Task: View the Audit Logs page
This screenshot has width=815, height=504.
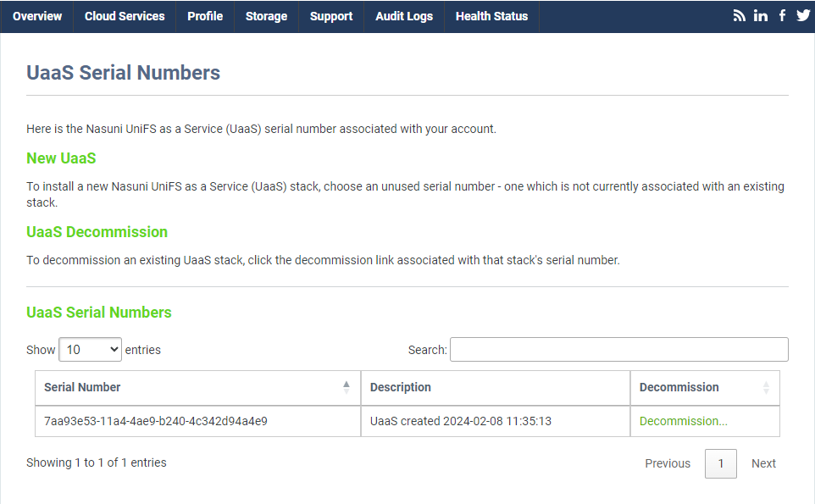Action: point(404,17)
